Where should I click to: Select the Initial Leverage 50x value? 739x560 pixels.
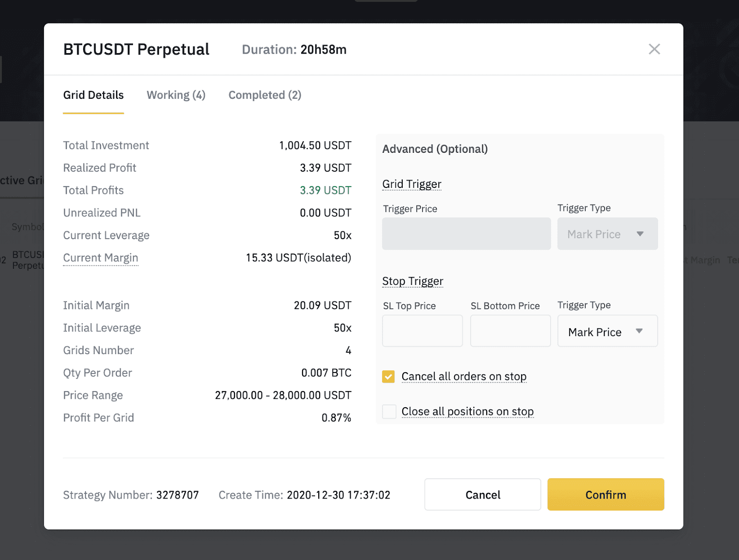(343, 328)
